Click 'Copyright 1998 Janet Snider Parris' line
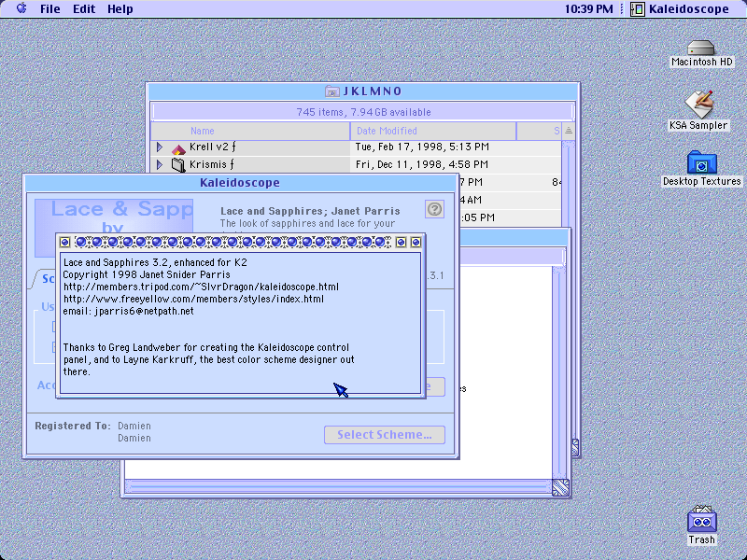 click(x=147, y=274)
